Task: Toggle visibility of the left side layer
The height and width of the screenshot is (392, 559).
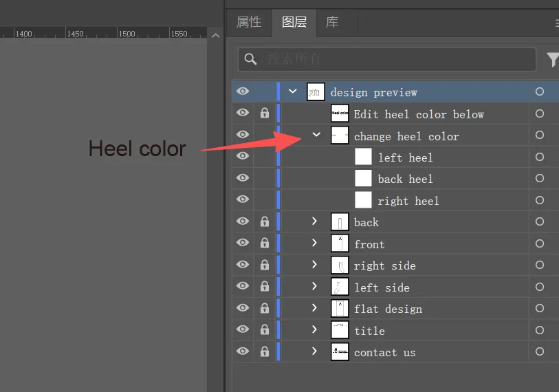Action: 243,285
